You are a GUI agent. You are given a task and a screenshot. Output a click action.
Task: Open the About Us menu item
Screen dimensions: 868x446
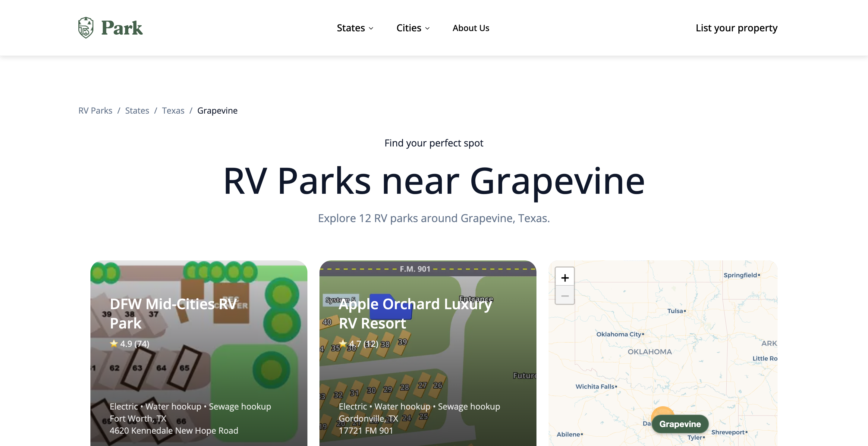[471, 28]
